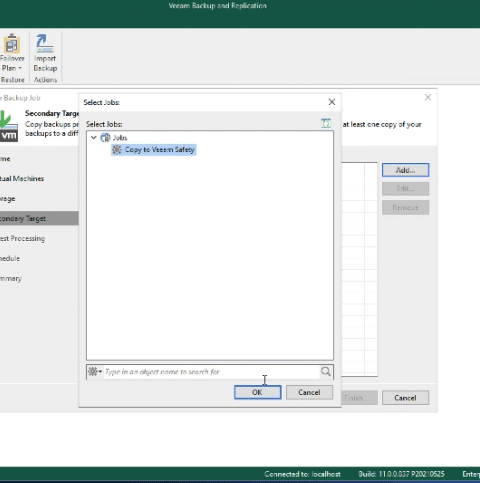Click the Jobs folder icon in tree
480x483 pixels.
(x=105, y=137)
